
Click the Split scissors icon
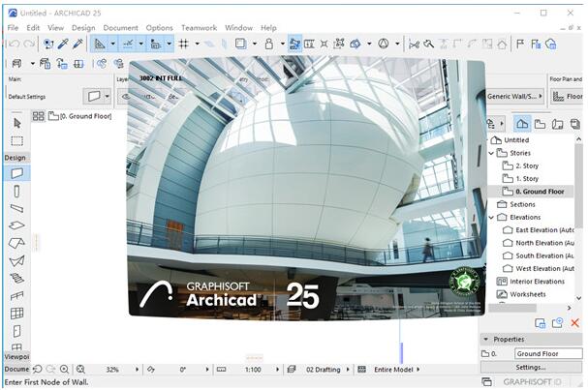click(414, 45)
